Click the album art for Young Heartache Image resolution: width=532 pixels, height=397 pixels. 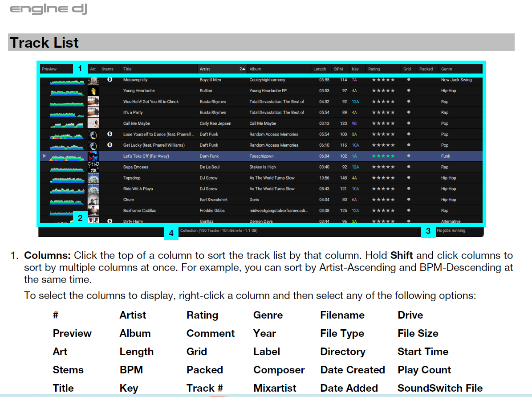pyautogui.click(x=93, y=91)
